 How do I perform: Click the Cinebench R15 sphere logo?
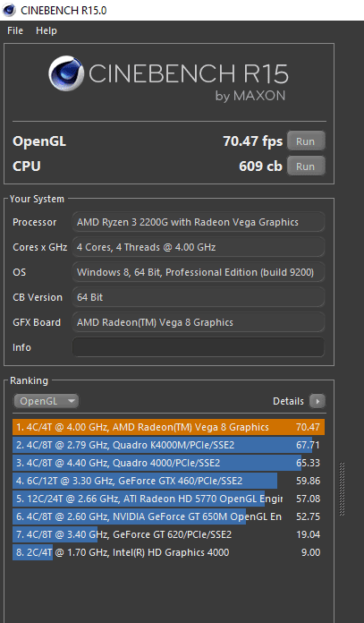(66, 73)
